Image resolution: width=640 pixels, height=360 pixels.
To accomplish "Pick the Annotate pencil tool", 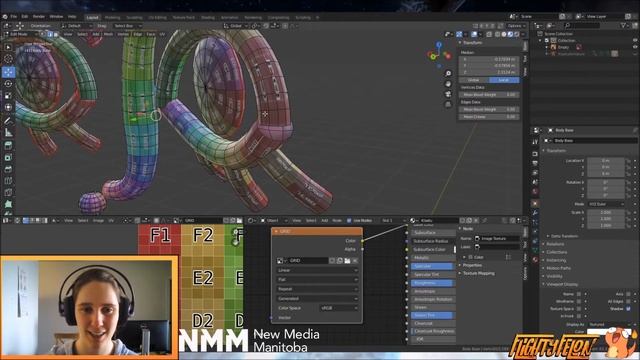I will click(x=8, y=120).
